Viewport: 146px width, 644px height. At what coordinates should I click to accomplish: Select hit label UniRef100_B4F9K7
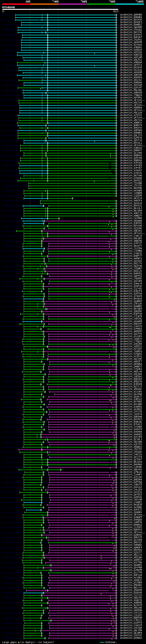[131, 37]
